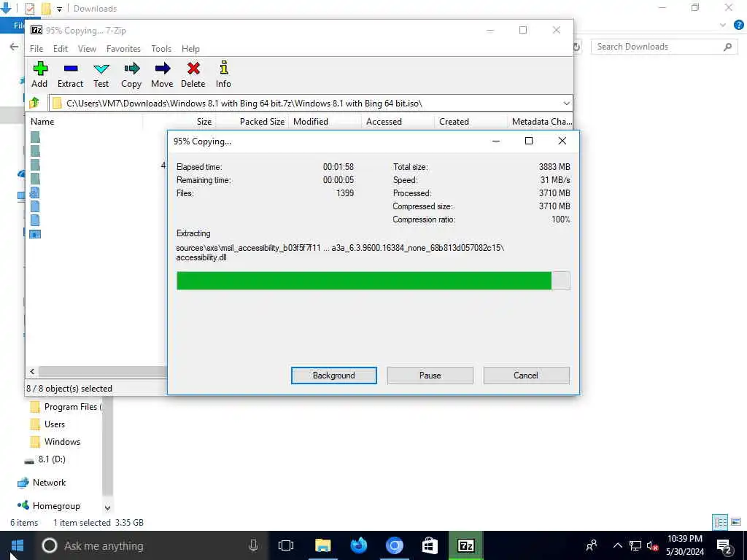Select the Move arrow icon in the toolbar
This screenshot has height=560, width=747.
(x=163, y=69)
